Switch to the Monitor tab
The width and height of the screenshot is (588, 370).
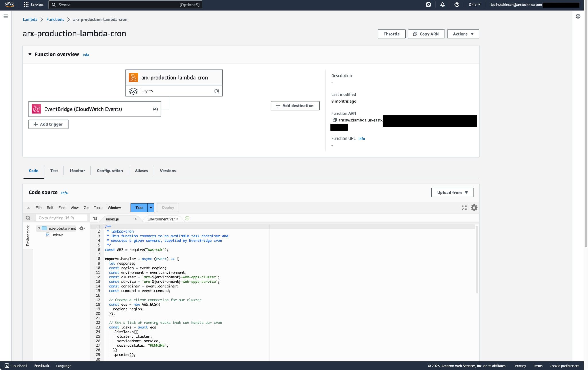click(x=77, y=171)
